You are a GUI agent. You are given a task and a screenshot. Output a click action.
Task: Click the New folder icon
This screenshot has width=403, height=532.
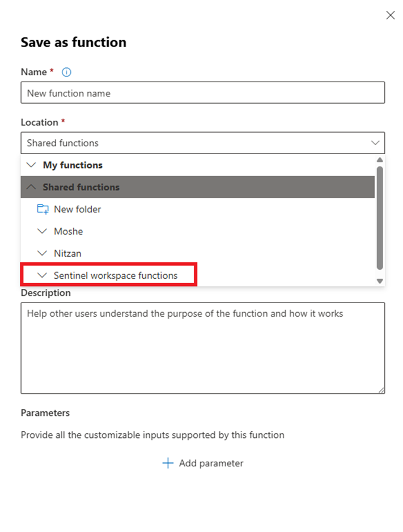pos(43,209)
